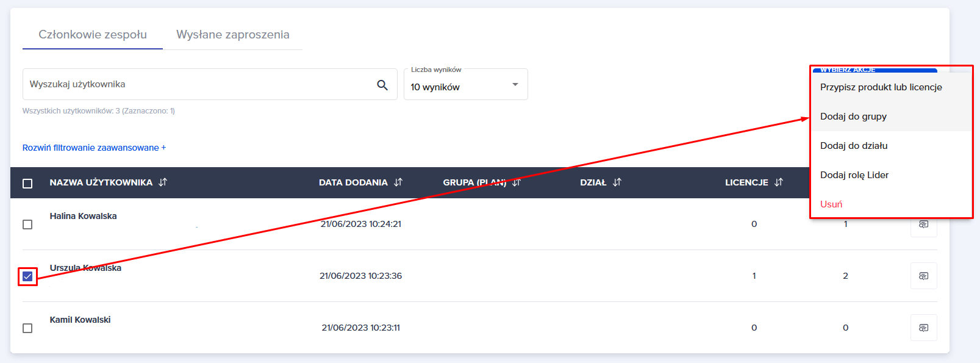
Task: Select Przypisz produkt lub licencje option
Action: coord(881,87)
